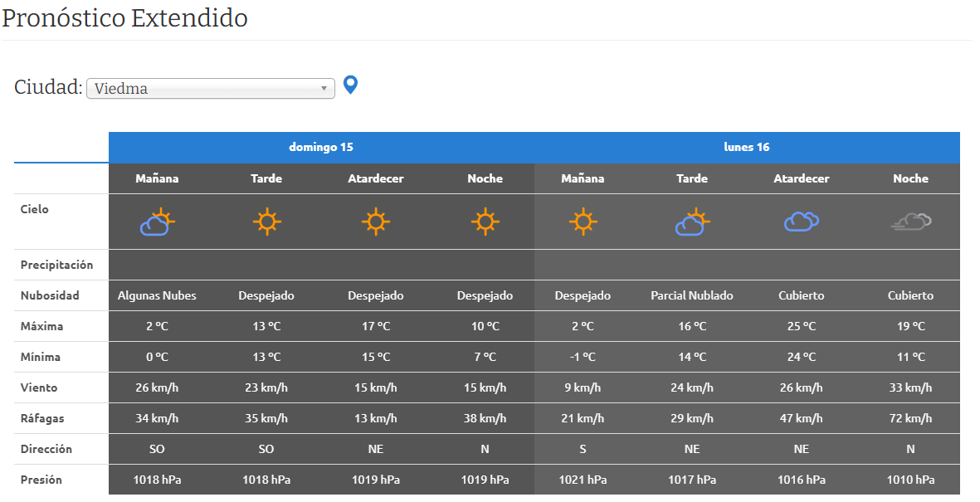Click the 24 °C minimum value

pos(802,357)
